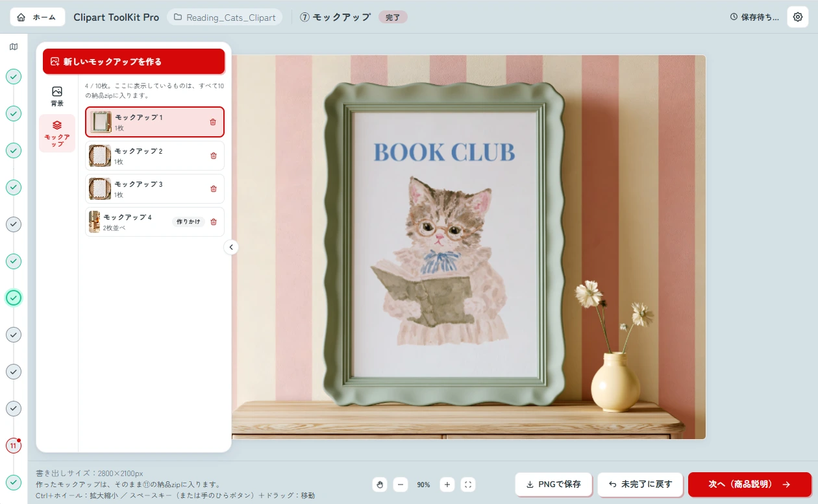Proceed with 次へ(商品説明)
This screenshot has width=818, height=504.
[x=750, y=485]
